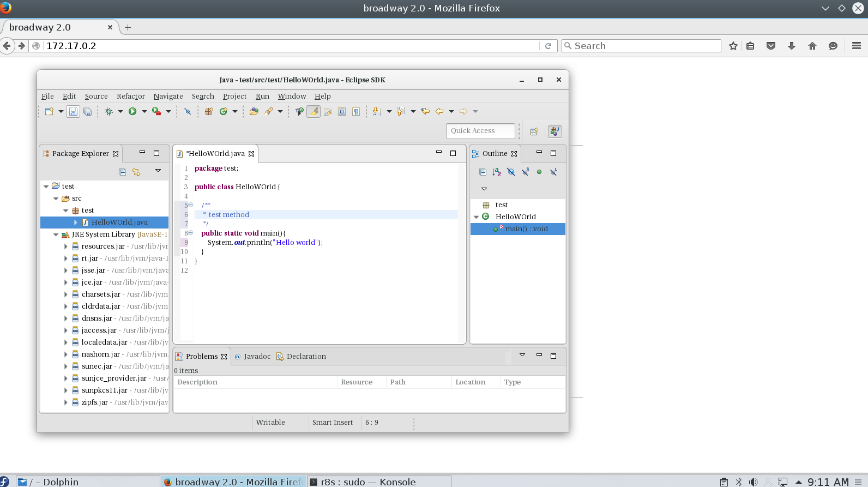Sort problems by Description column header
Viewport: 868px width, 487px height.
pyautogui.click(x=255, y=382)
